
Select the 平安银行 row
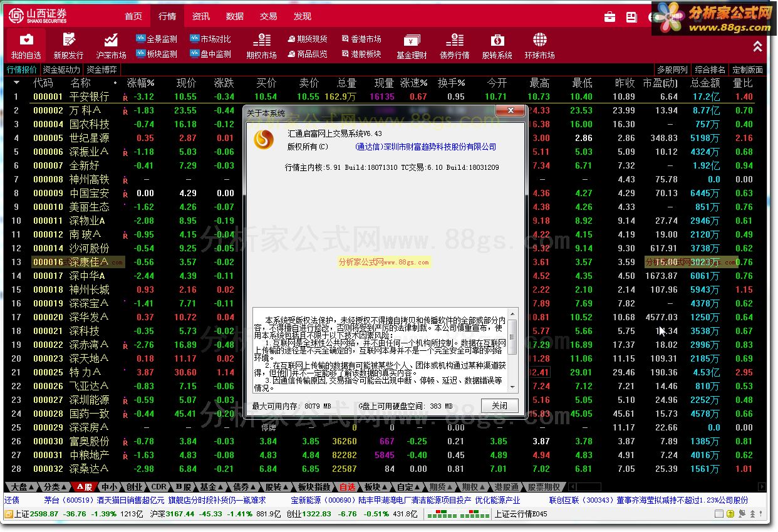click(x=385, y=96)
